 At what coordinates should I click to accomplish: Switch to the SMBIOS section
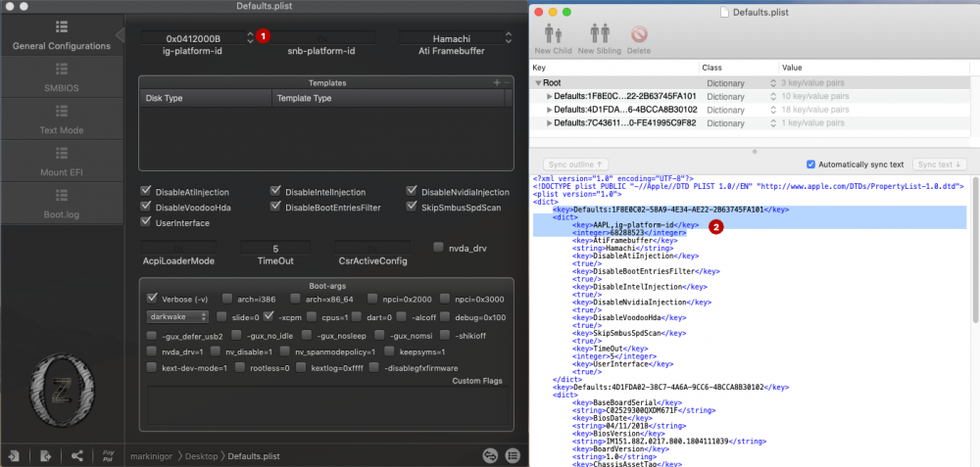click(61, 78)
